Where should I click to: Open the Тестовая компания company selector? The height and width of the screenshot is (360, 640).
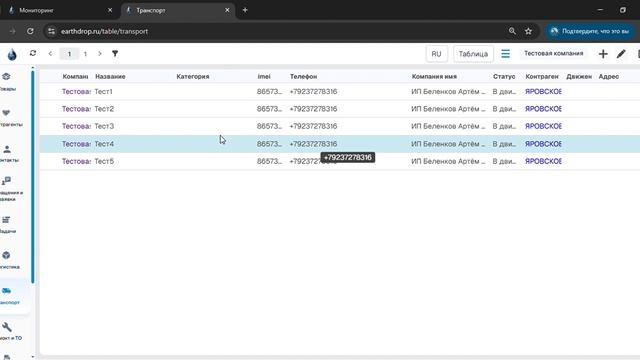(x=553, y=53)
